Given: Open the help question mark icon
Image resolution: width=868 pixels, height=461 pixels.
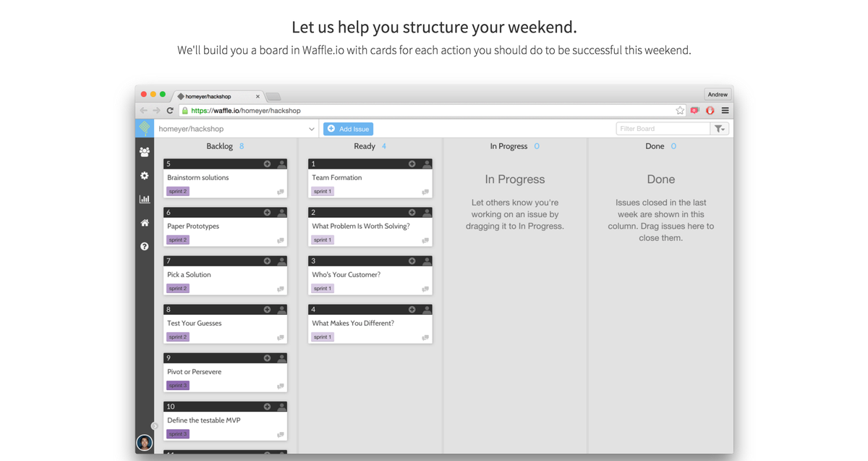Looking at the screenshot, I should [x=145, y=247].
